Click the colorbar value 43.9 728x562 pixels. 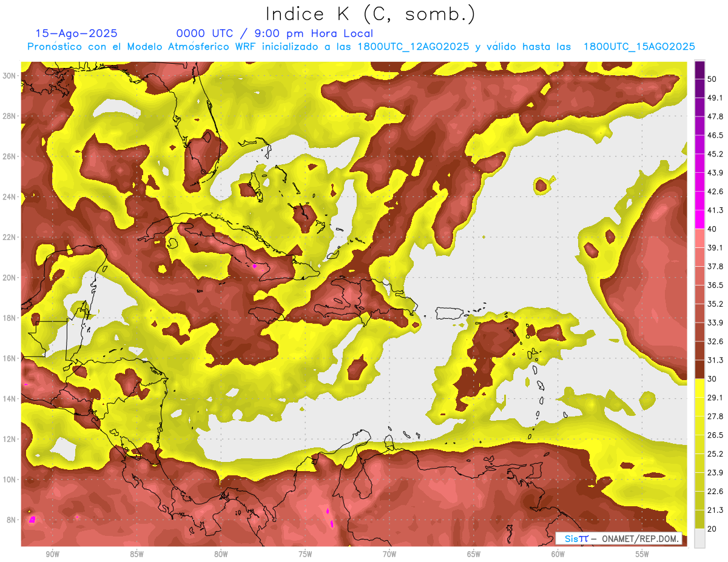pos(715,173)
